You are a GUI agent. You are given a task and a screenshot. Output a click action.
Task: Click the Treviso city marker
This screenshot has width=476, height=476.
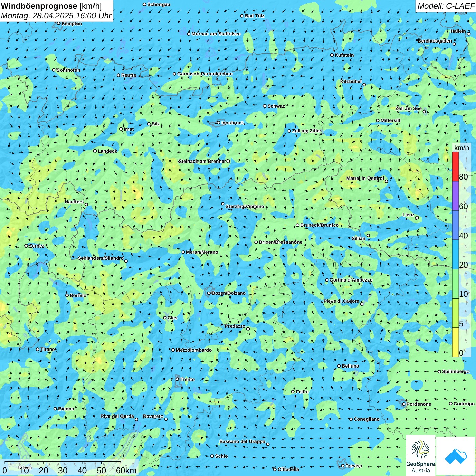343,466
